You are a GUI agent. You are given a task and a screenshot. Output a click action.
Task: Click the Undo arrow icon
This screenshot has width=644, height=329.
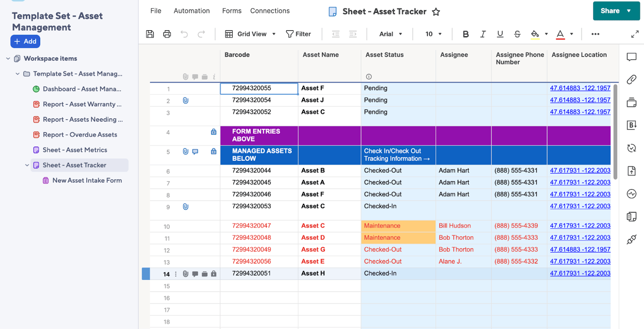[184, 34]
